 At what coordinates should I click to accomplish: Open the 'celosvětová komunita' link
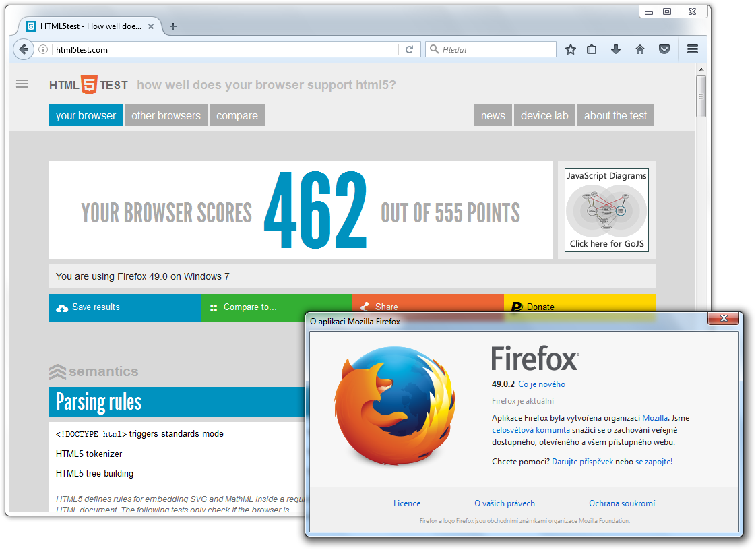pyautogui.click(x=531, y=430)
